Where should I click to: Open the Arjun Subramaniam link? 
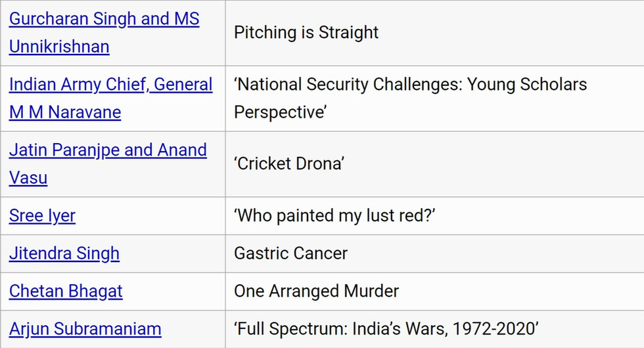click(85, 329)
